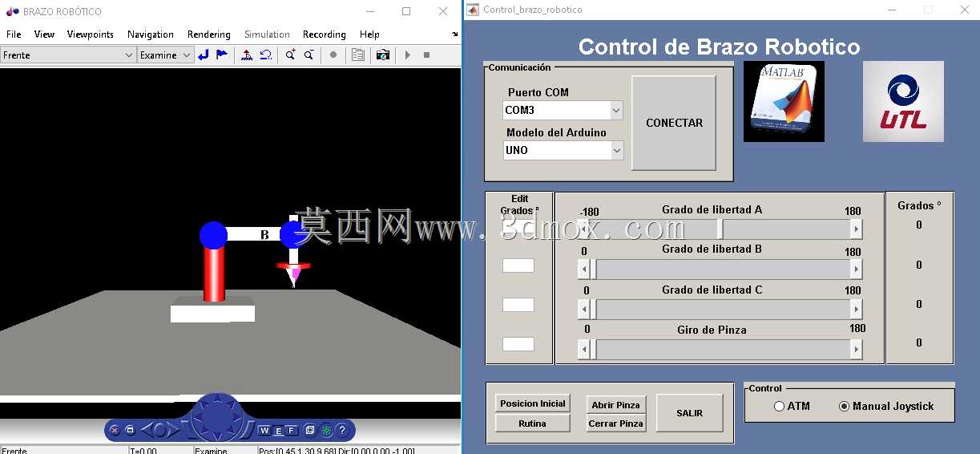
Task: Start the simulation with the play icon
Action: [408, 55]
